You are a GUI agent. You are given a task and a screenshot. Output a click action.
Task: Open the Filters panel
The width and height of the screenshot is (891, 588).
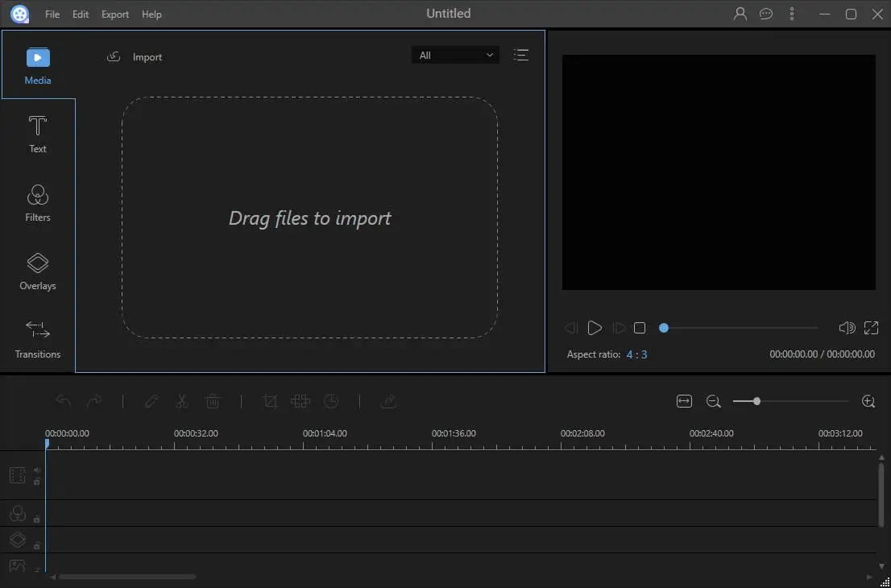tap(38, 203)
